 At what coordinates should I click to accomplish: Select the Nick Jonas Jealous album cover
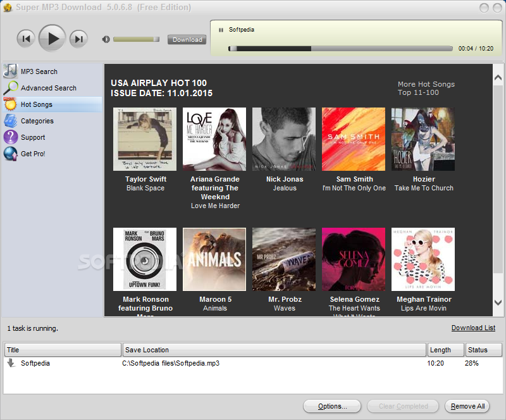point(284,139)
